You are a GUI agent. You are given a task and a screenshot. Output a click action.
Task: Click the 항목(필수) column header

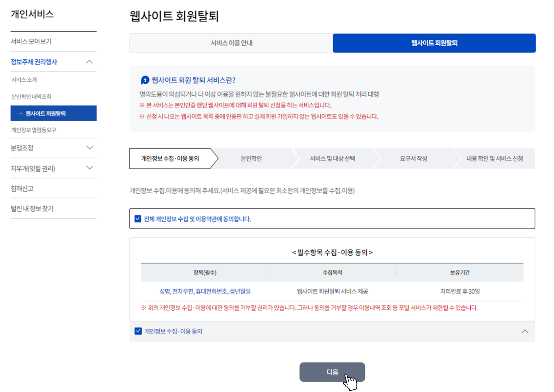(205, 273)
